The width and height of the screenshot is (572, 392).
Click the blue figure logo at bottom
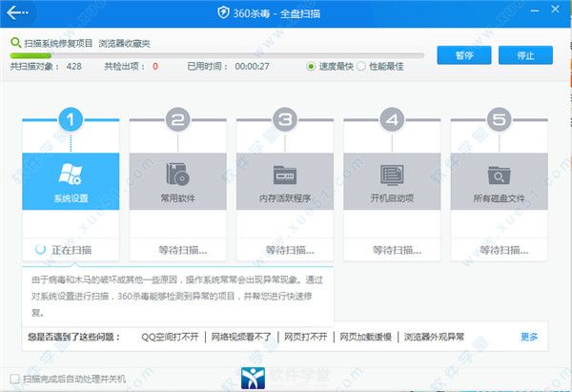pos(253,378)
